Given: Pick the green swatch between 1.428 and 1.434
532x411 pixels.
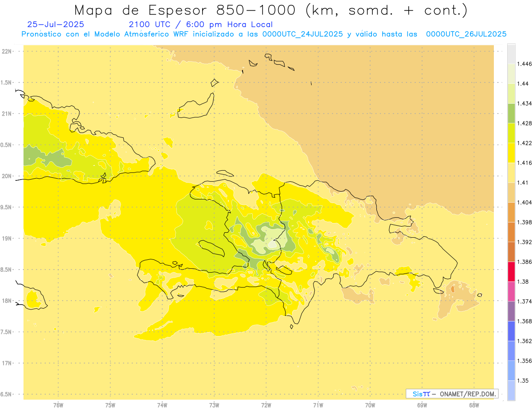Looking at the screenshot, I should (x=511, y=113).
